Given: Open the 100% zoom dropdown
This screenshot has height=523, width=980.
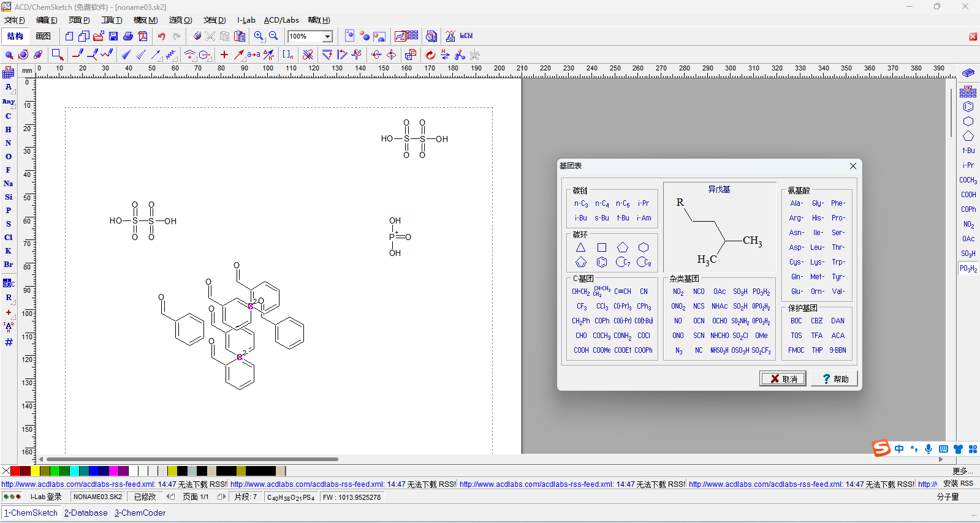Looking at the screenshot, I should click(x=328, y=37).
